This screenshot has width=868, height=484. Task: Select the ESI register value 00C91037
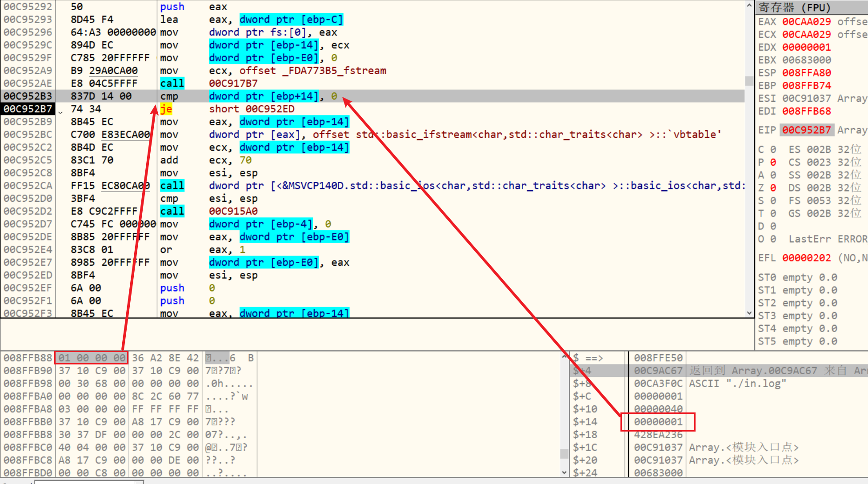806,99
